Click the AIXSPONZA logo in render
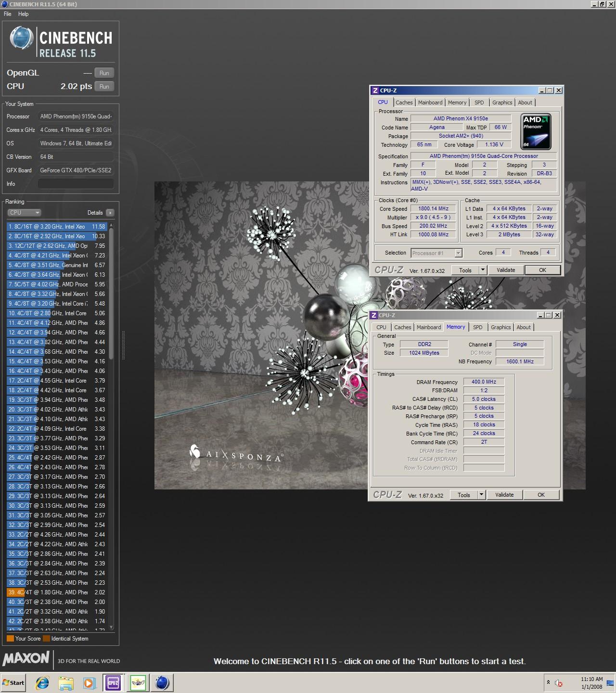The width and height of the screenshot is (616, 693). (236, 453)
